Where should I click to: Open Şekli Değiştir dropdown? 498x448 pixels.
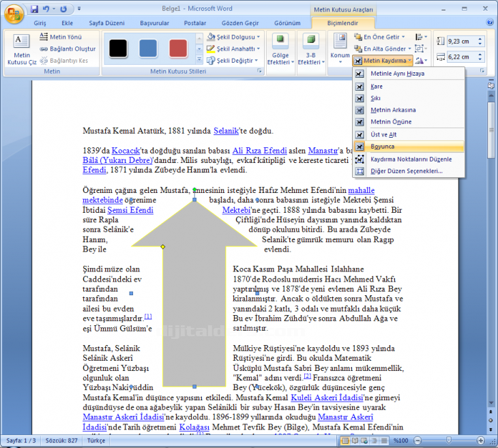tap(233, 61)
